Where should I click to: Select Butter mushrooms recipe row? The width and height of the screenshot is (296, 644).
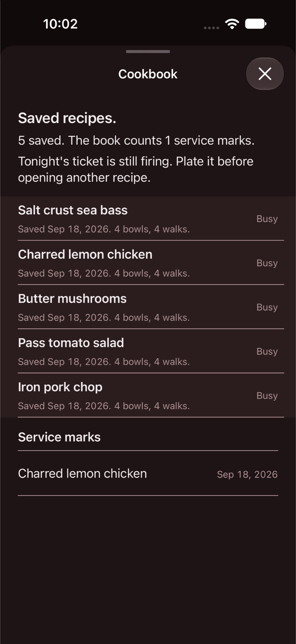pyautogui.click(x=148, y=307)
